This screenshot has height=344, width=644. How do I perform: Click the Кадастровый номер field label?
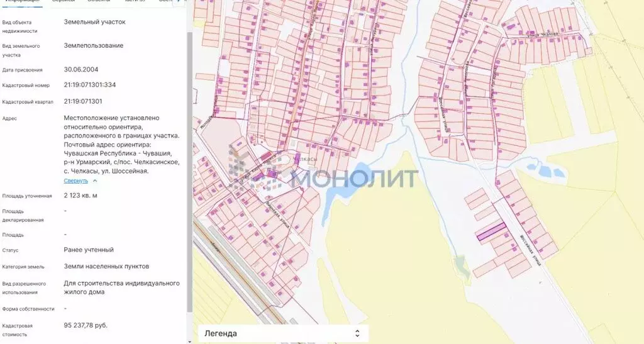26,86
